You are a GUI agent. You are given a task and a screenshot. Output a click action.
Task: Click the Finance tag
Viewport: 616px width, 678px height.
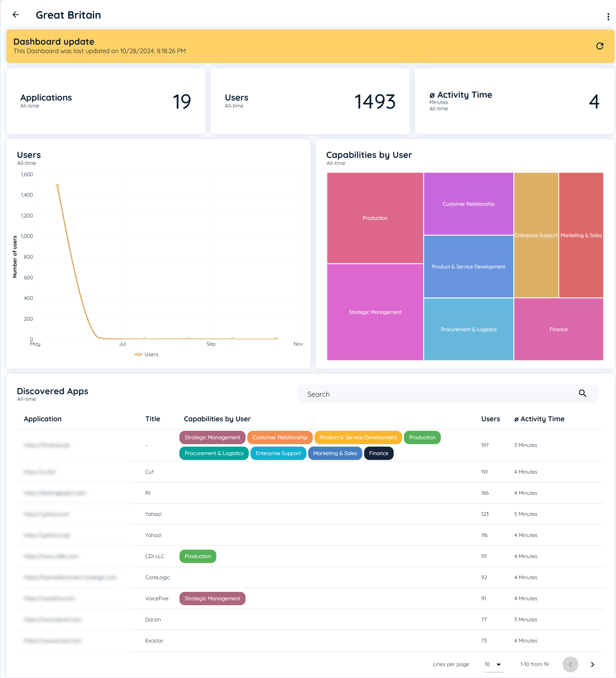coord(379,453)
